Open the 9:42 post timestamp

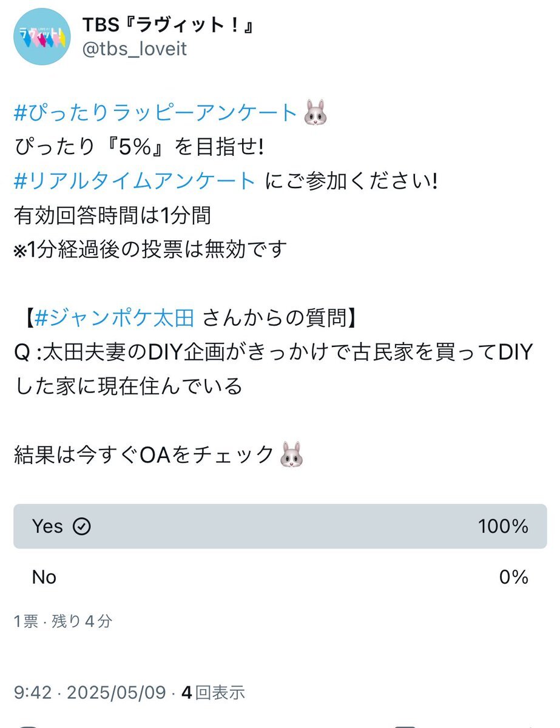pos(33,692)
